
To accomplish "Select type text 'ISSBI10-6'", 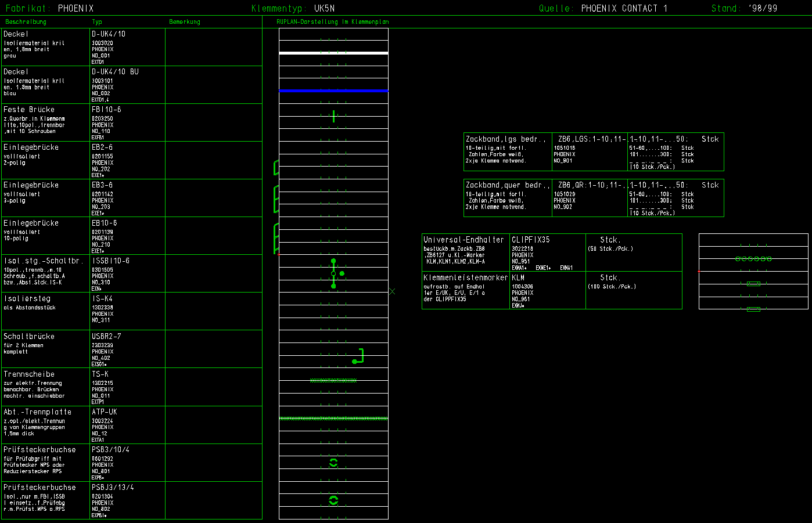I will coord(111,261).
